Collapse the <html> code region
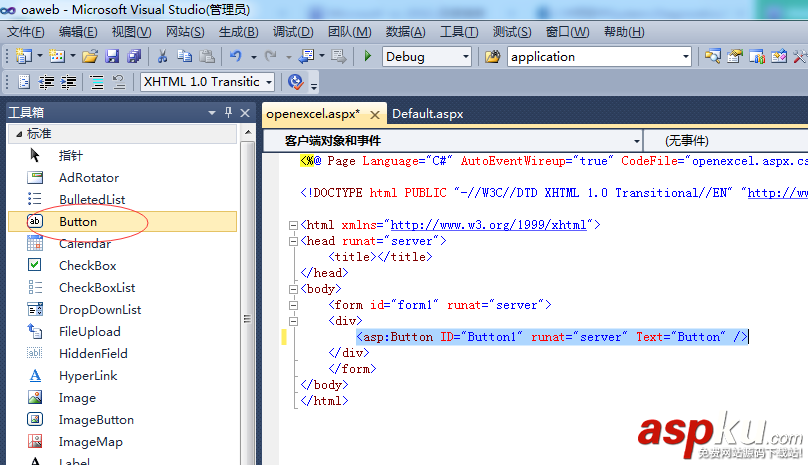This screenshot has height=465, width=808. pyautogui.click(x=293, y=225)
